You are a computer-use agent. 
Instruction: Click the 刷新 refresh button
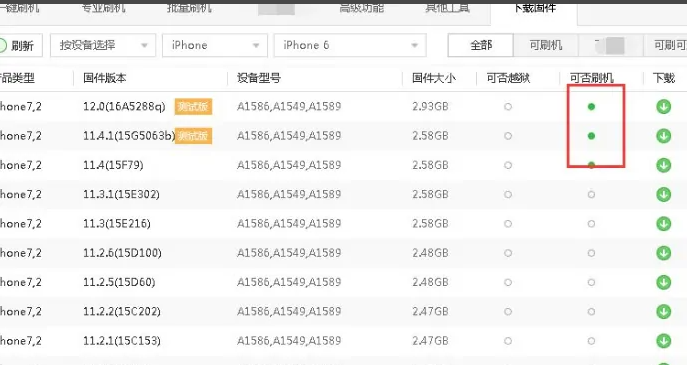click(x=20, y=45)
